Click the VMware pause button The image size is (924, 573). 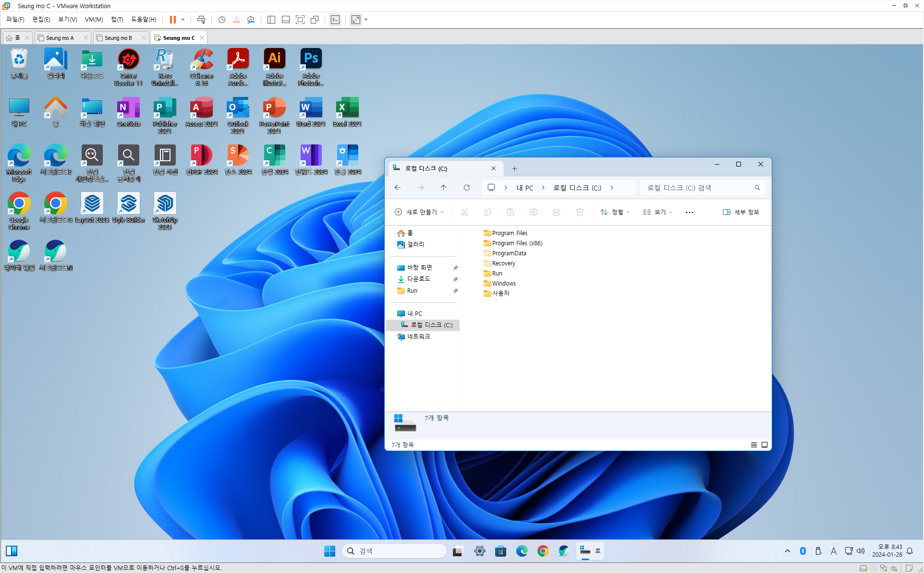[172, 20]
